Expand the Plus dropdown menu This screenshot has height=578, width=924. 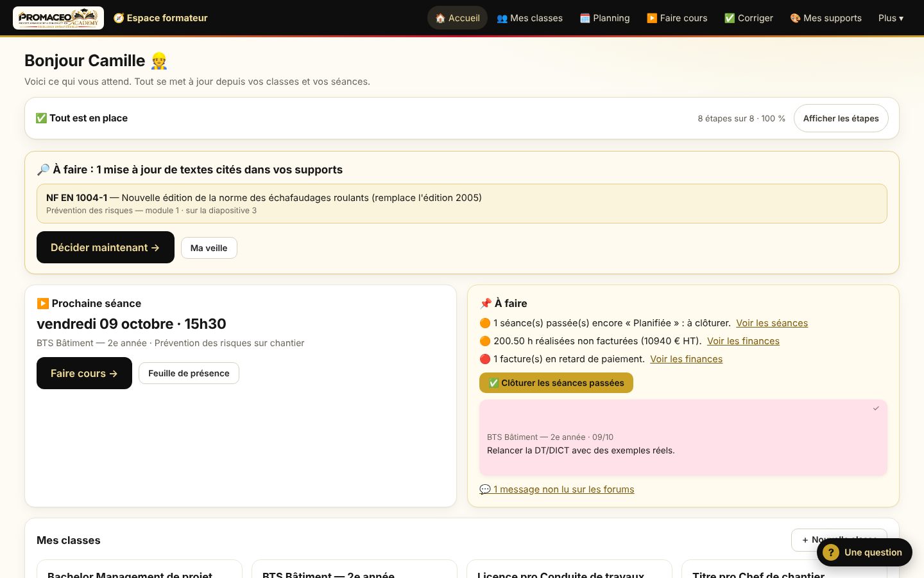point(891,18)
